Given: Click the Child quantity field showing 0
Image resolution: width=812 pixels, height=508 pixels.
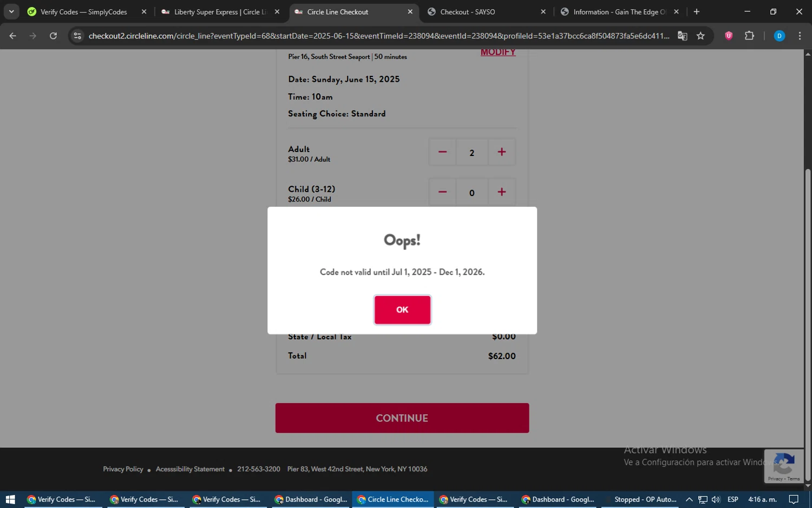Looking at the screenshot, I should pos(472,193).
